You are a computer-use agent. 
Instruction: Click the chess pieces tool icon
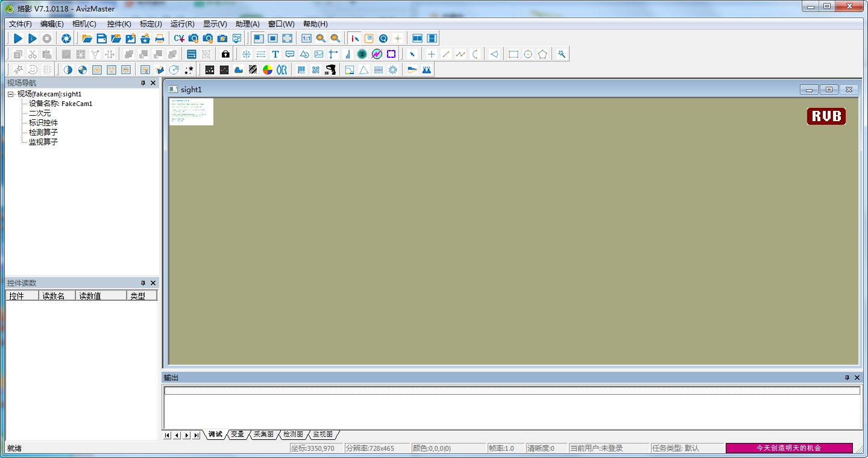click(x=427, y=70)
